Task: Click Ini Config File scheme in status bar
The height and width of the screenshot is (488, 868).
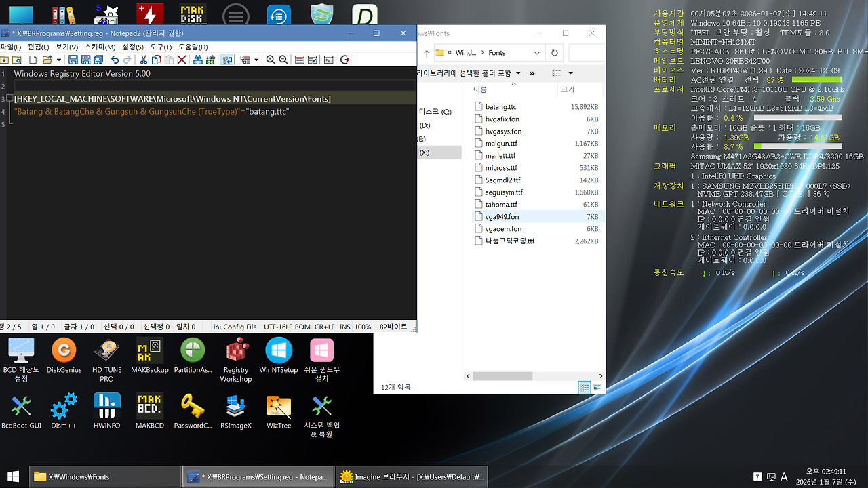Action: tap(235, 327)
